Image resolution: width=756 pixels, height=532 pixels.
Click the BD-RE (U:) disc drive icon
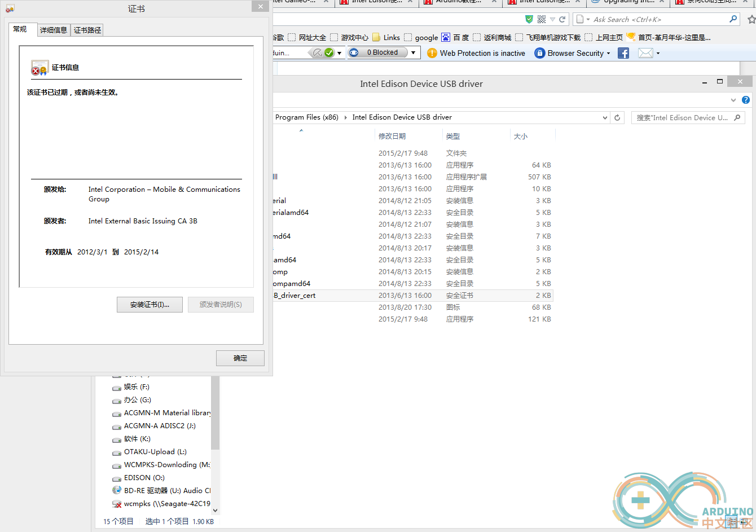pos(117,490)
